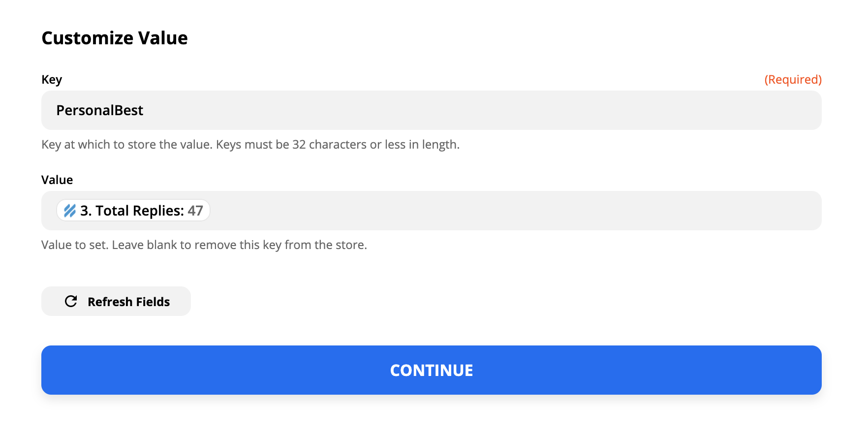
Task: Click the number 47 in the pill
Action: tap(195, 211)
